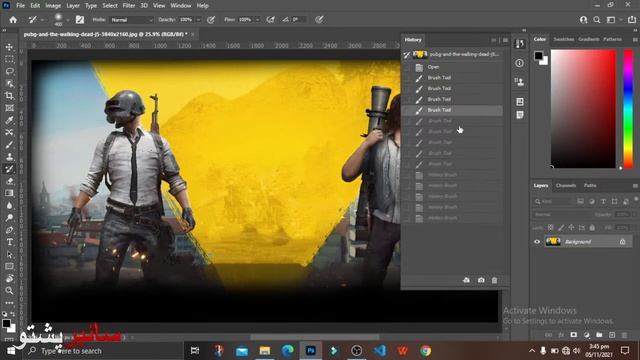Toggle lock transparent pixels in Layers
Image resolution: width=640 pixels, height=360 pixels.
coord(551,227)
